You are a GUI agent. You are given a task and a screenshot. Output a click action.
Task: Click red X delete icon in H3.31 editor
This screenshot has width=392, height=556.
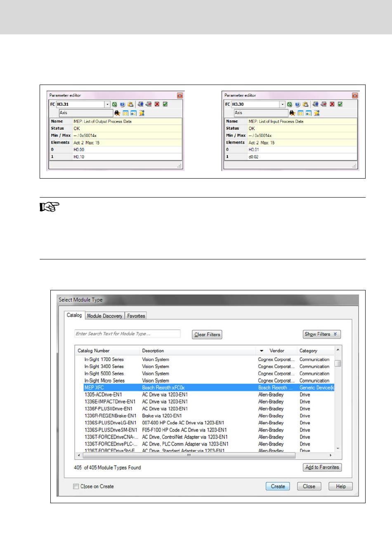[x=157, y=104]
